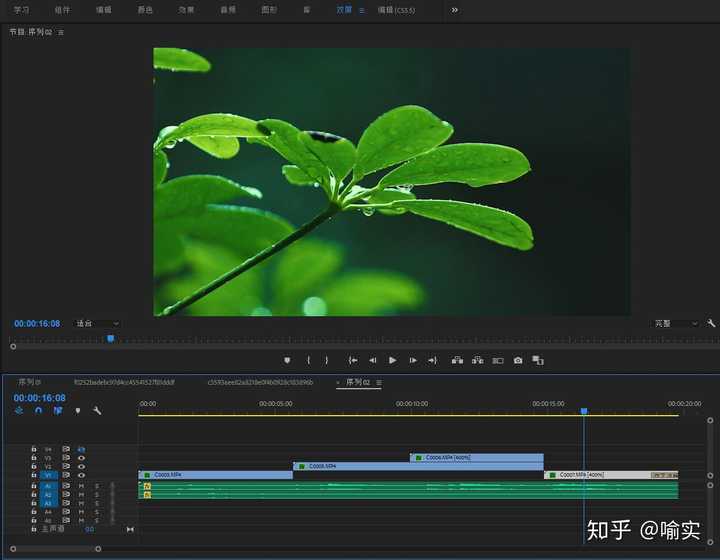The height and width of the screenshot is (560, 720).
Task: Mute the A1 track with M
Action: pos(81,486)
